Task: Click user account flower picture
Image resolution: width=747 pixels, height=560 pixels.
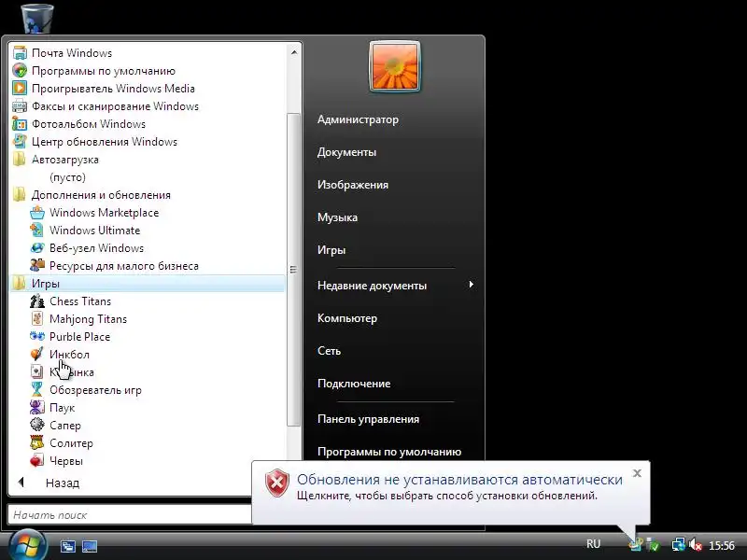Action: [x=395, y=66]
